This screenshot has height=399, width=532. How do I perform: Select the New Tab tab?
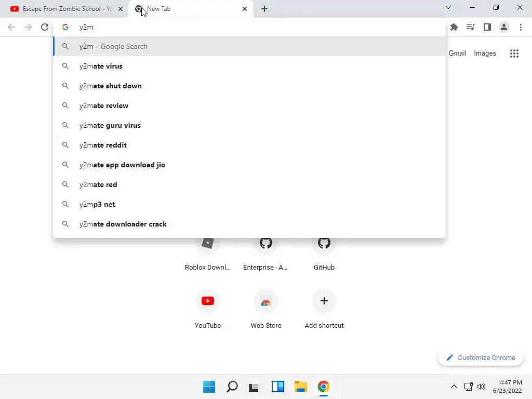(191, 9)
